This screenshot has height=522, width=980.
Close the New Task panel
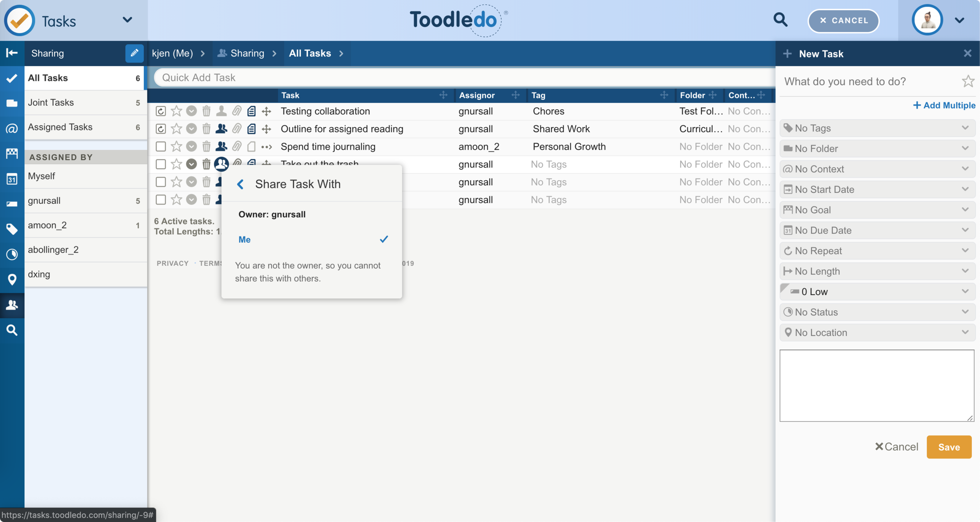967,53
